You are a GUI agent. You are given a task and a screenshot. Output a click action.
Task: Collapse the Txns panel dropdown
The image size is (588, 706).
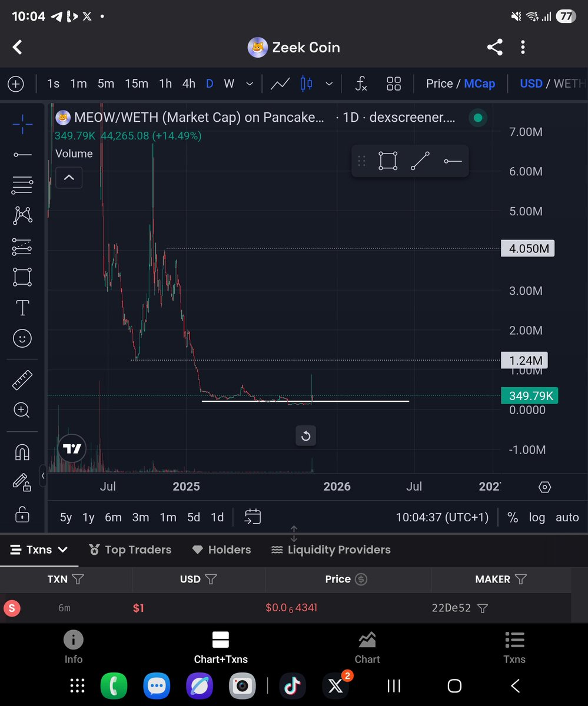pyautogui.click(x=64, y=550)
